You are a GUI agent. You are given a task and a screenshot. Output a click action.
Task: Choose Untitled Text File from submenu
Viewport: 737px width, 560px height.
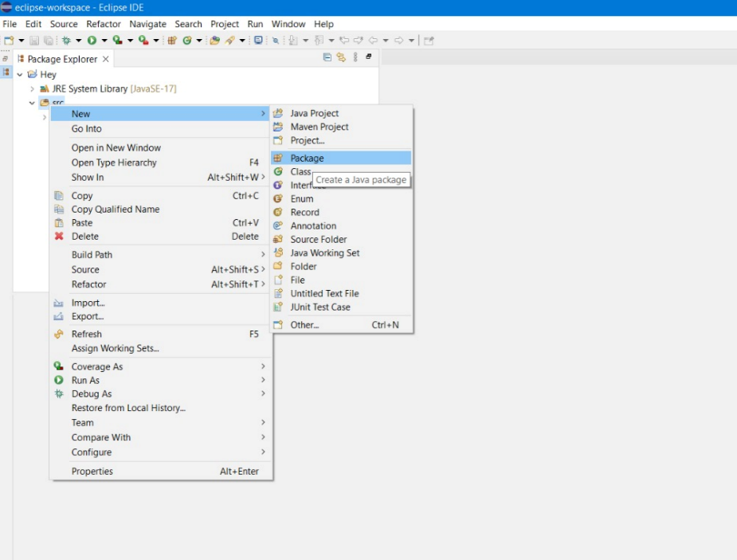pos(341,294)
